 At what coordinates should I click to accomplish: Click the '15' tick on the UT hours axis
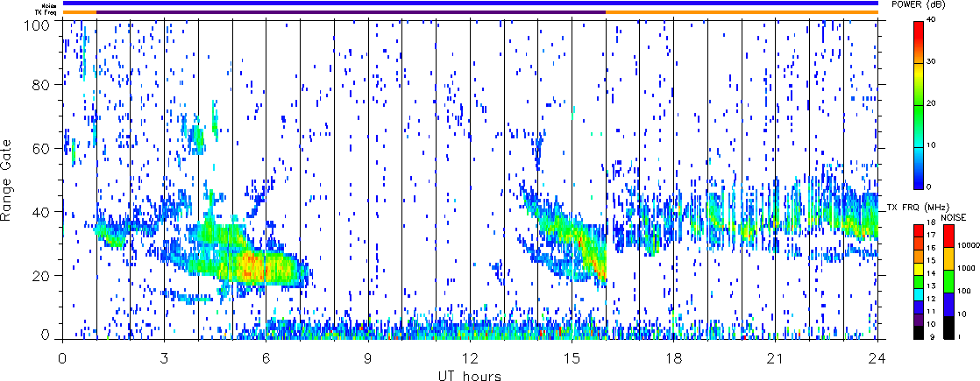pos(572,357)
